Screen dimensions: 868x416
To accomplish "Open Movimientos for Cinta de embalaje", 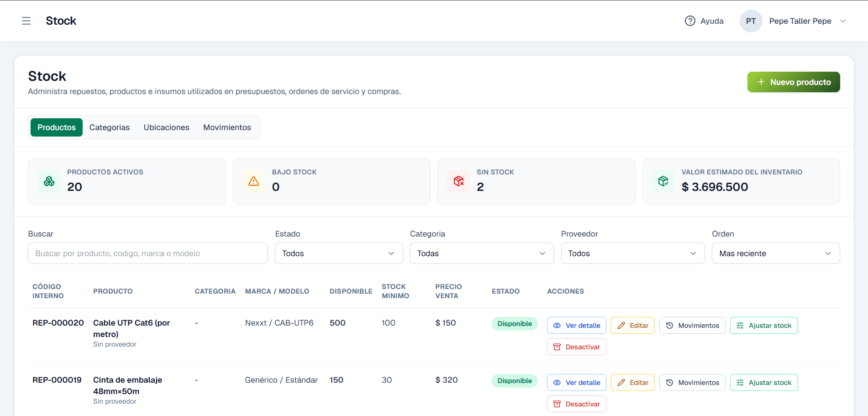I will [692, 383].
